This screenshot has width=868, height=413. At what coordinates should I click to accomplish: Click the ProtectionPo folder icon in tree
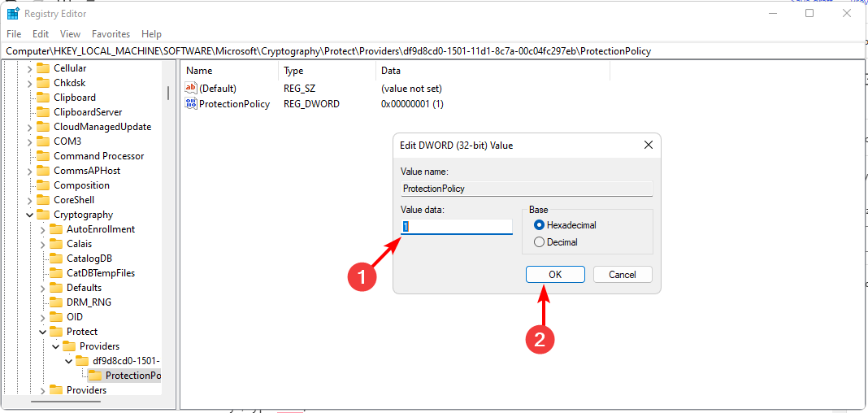click(95, 376)
